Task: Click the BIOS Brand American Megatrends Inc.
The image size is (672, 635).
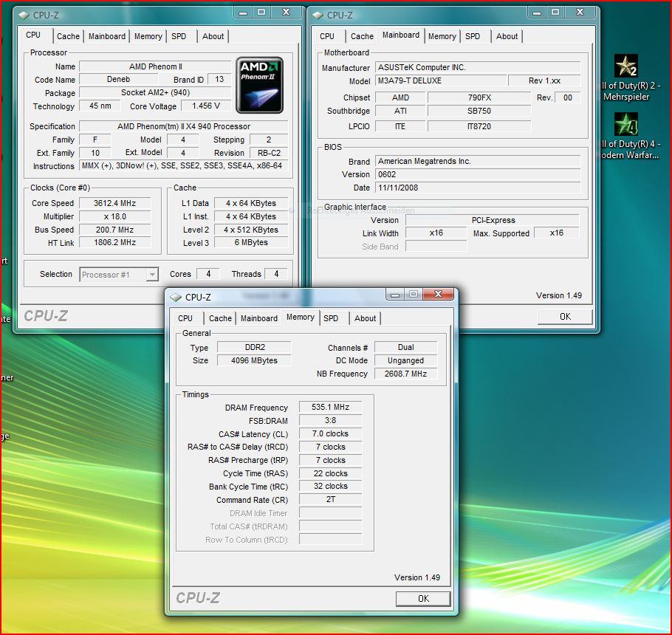Action: [479, 161]
